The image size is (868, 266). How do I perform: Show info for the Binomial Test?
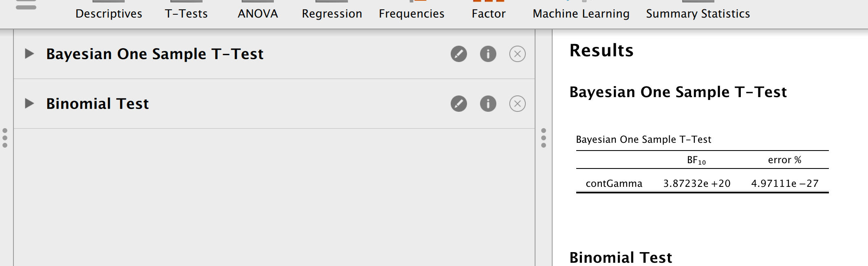[488, 104]
